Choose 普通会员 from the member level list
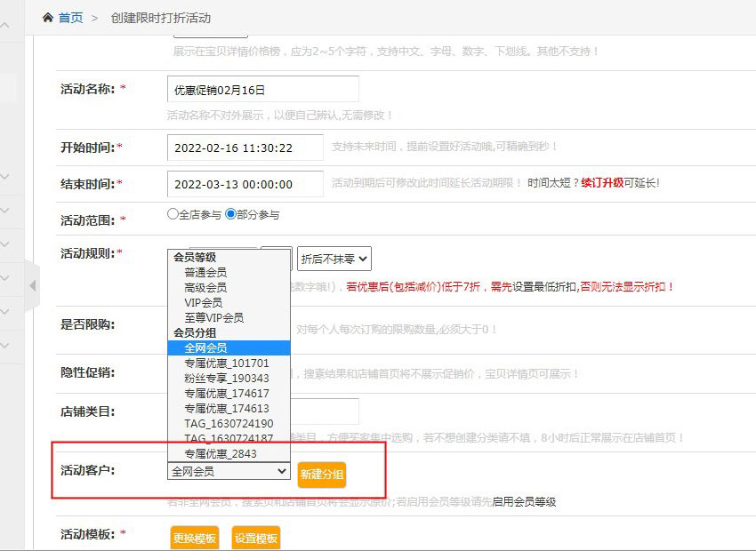The width and height of the screenshot is (756, 551). (205, 273)
